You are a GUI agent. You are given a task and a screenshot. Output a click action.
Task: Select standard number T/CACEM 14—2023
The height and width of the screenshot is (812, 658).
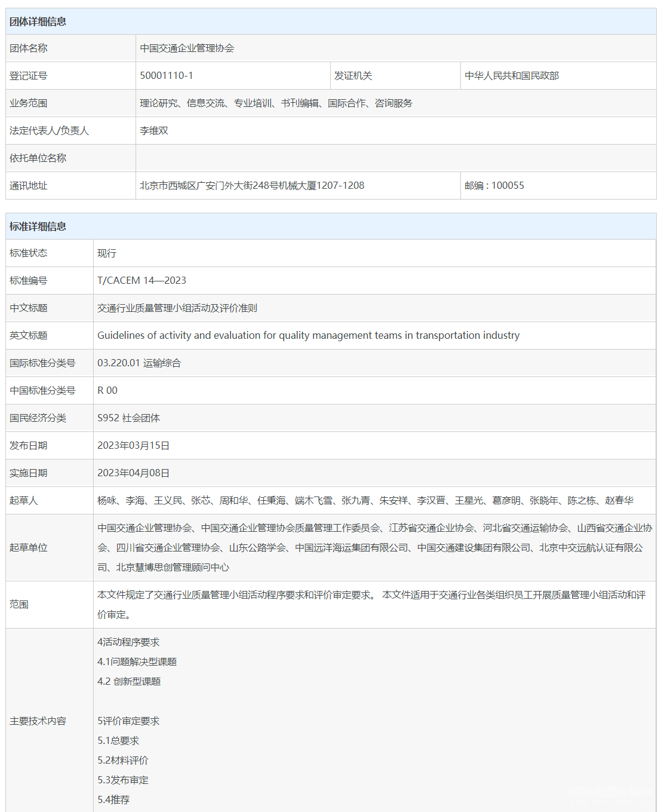[x=142, y=281]
